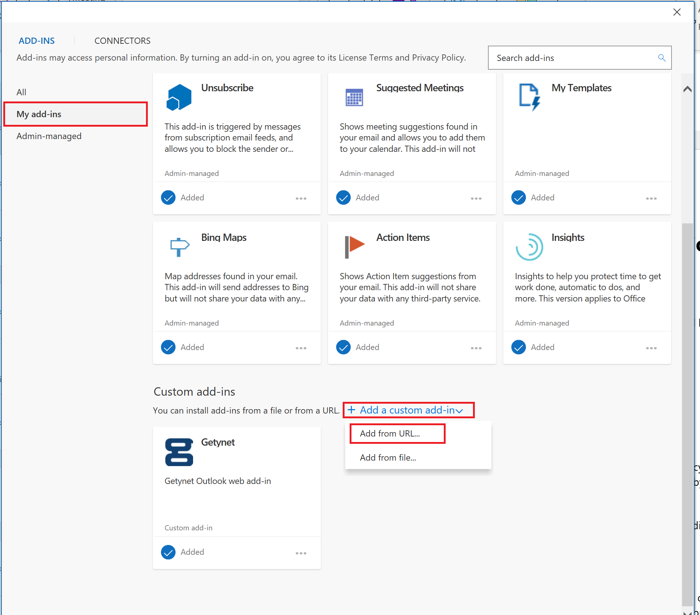The image size is (700, 615).
Task: Open the Unsubscribe add-in title
Action: [x=227, y=88]
